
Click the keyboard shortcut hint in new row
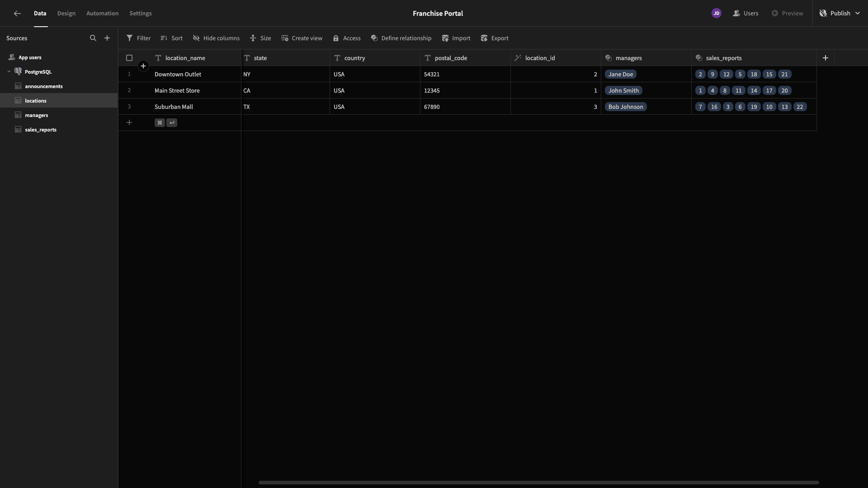[x=166, y=123]
